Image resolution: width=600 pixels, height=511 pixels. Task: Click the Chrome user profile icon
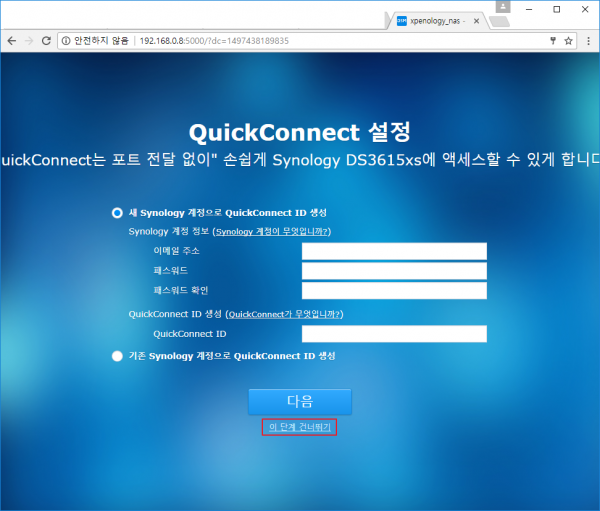click(x=501, y=8)
